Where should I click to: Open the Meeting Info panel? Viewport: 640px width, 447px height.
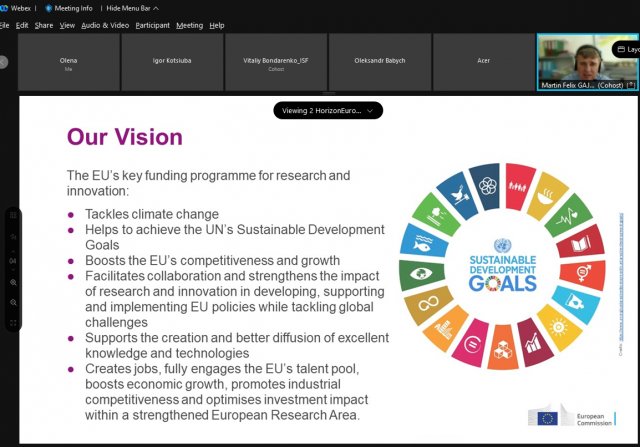point(69,8)
